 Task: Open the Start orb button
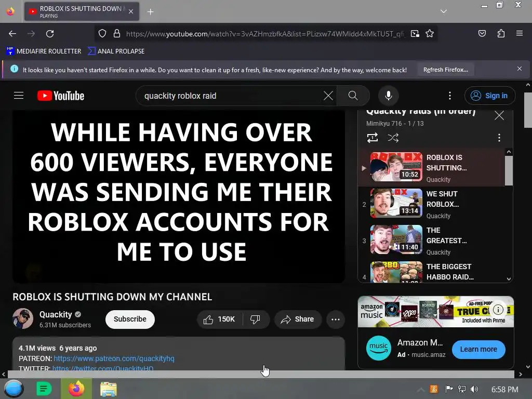(x=14, y=389)
